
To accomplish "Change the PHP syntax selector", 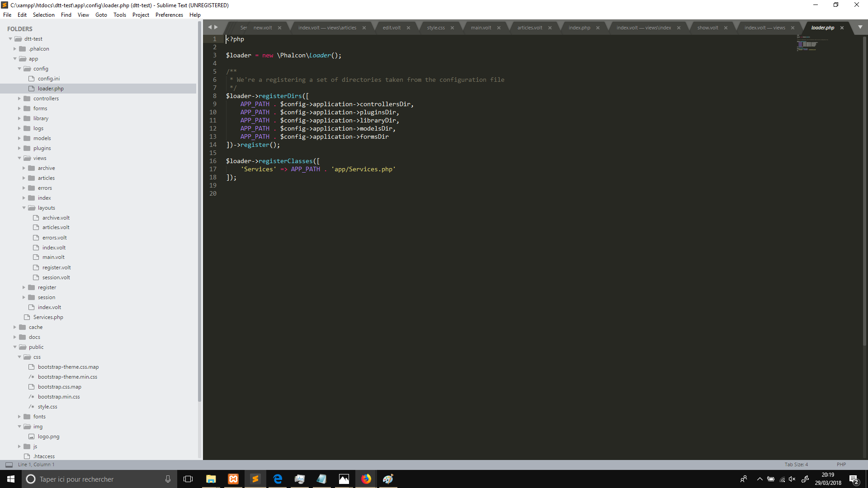I will point(841,465).
